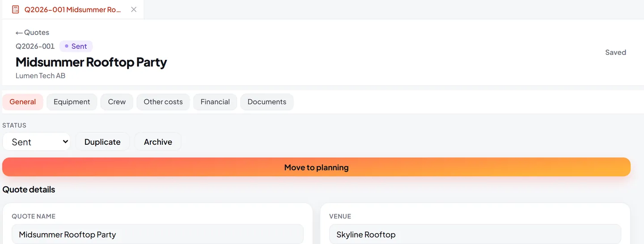Click the Lumen Tech AB client name
Screen dimensions: 644x244
[x=41, y=76]
